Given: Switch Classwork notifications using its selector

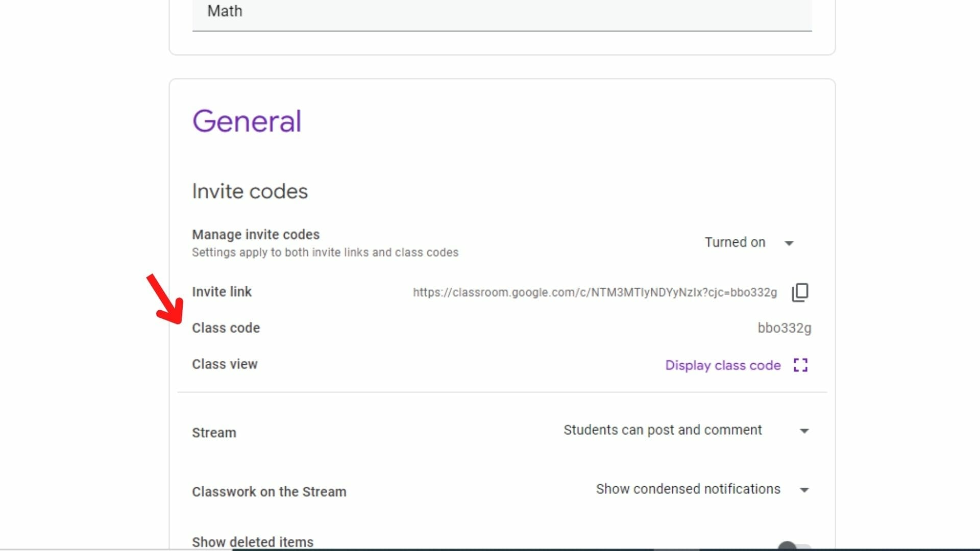Looking at the screenshot, I should [804, 490].
